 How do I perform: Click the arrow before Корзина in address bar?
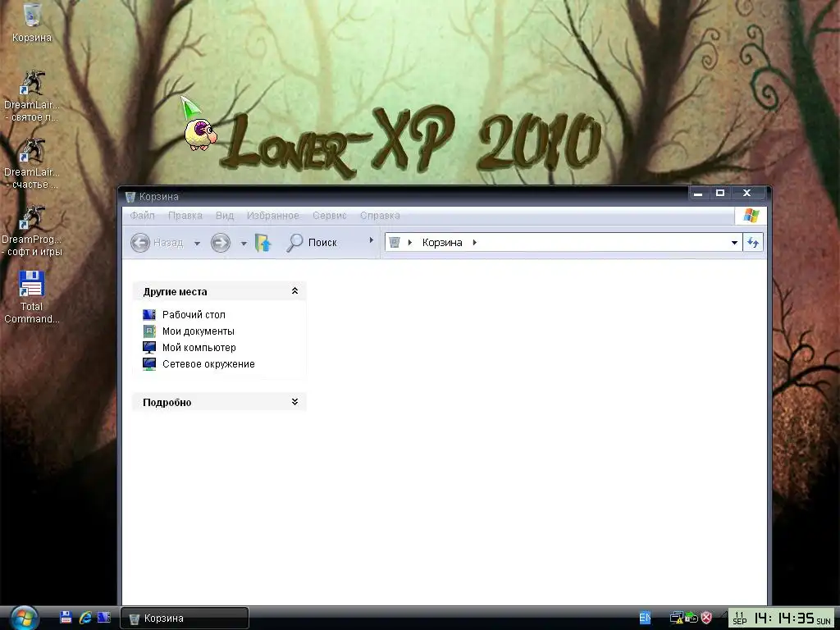[410, 242]
